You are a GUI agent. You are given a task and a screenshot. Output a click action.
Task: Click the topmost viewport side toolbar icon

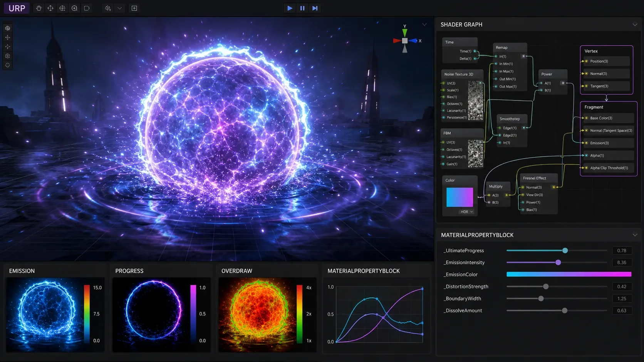pyautogui.click(x=8, y=28)
